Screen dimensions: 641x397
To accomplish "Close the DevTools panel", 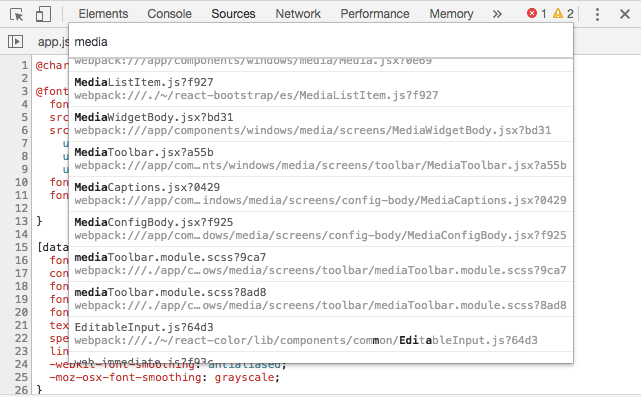I will (x=625, y=14).
